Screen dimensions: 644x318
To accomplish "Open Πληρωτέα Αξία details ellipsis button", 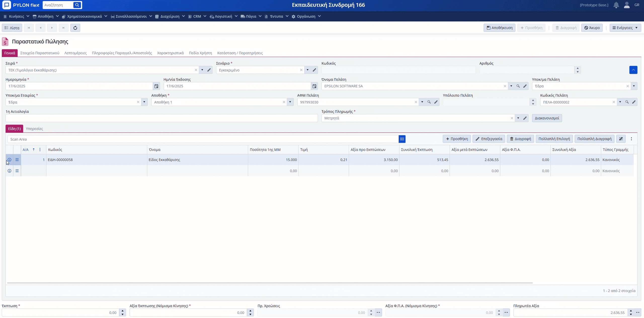I will click(x=638, y=312).
